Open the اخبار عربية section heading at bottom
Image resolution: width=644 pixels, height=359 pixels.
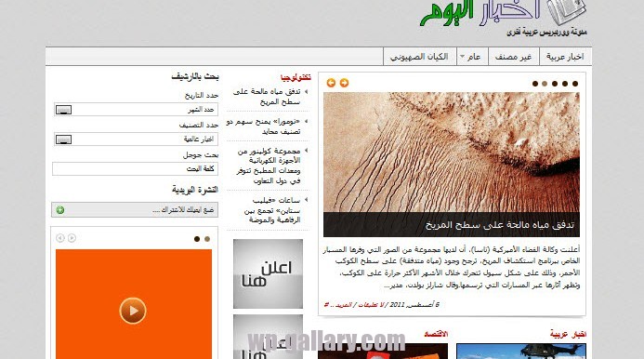point(569,335)
